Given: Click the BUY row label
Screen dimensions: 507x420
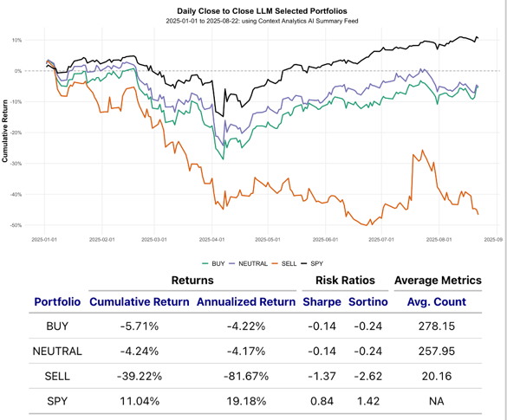Looking at the screenshot, I should pos(57,326).
